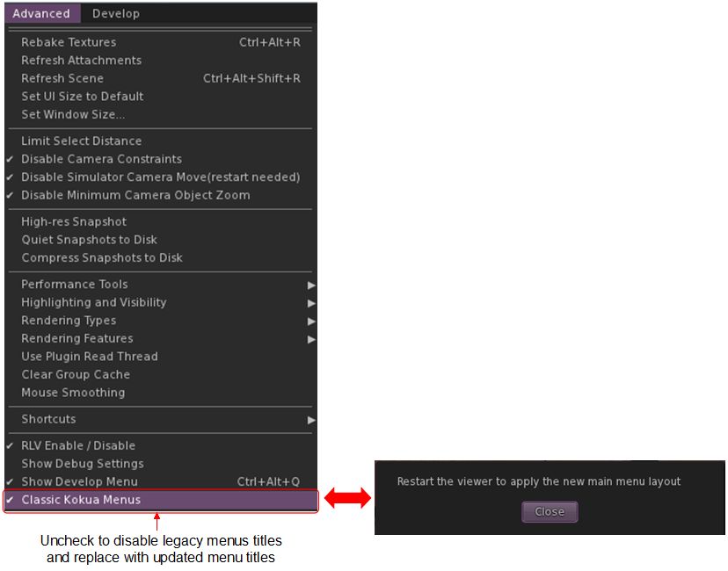Choose Set UI Size to Default
Screen dimensions: 728x571
tap(82, 97)
